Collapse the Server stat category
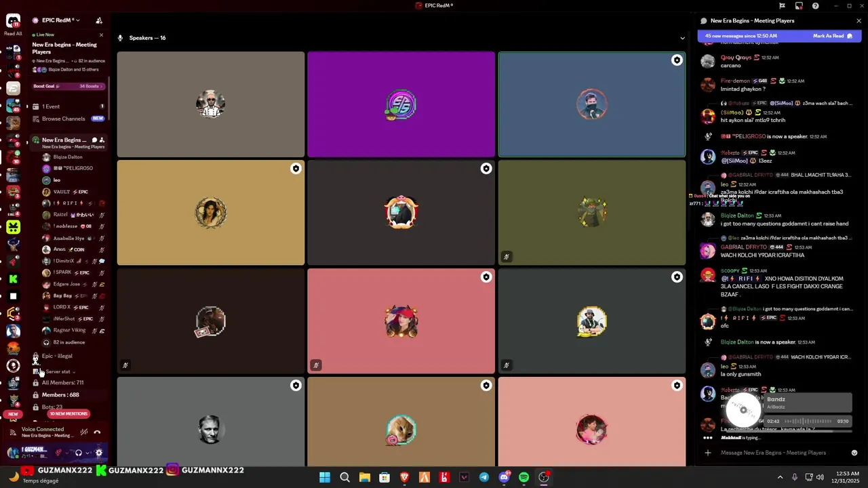 point(58,371)
